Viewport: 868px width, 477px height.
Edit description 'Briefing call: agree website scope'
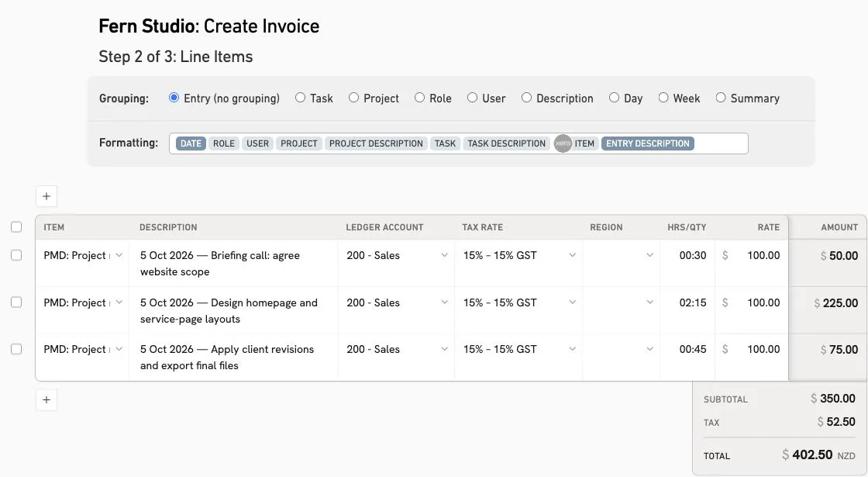(x=233, y=263)
